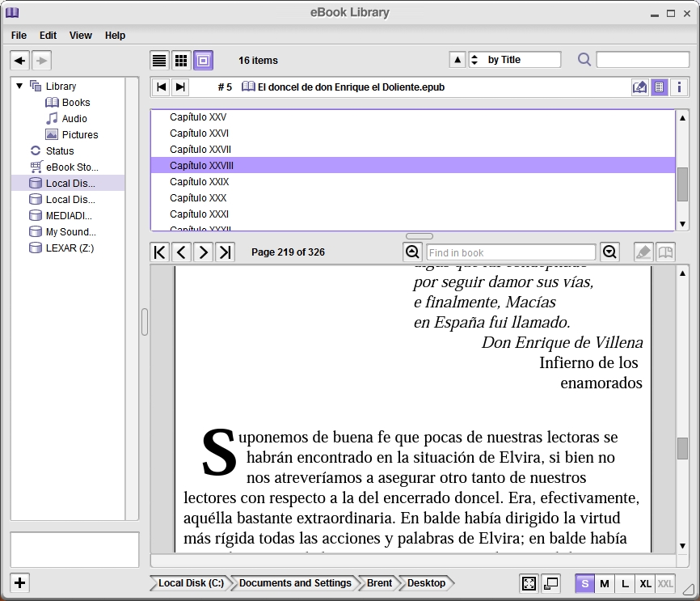Screen dimensions: 700x601
Task: Open the book info panel
Action: (x=680, y=87)
